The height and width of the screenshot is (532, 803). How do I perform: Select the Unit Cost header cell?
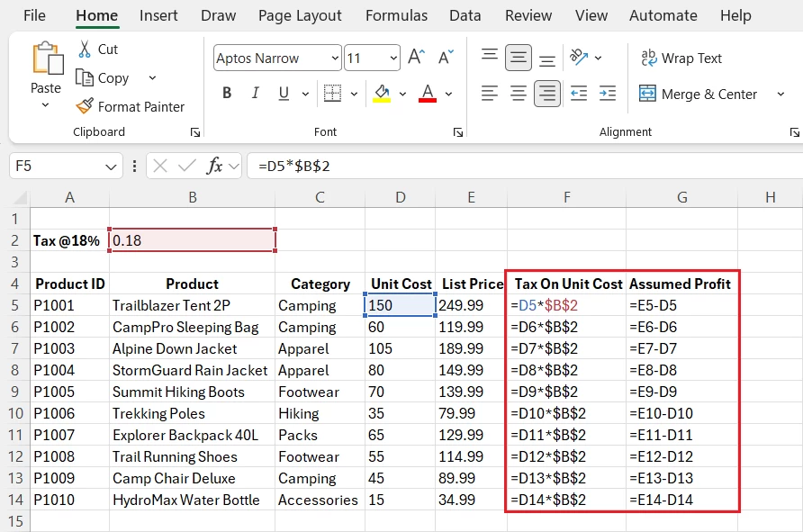click(x=400, y=284)
